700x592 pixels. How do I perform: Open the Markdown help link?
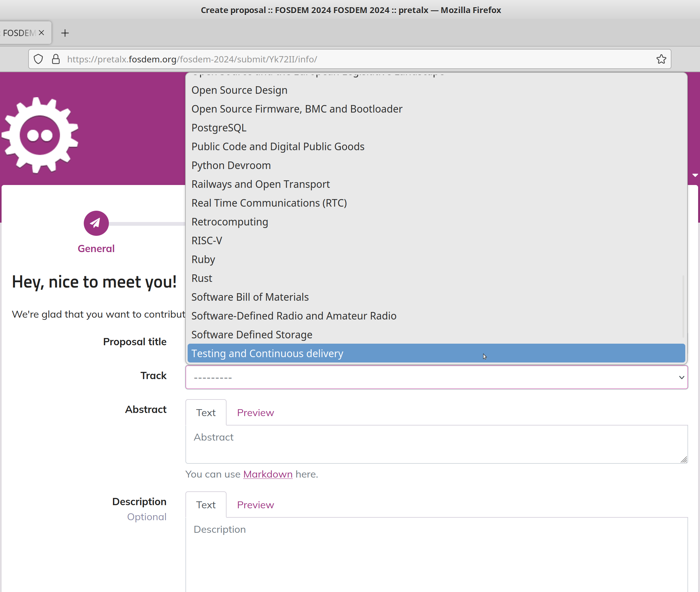(x=268, y=474)
